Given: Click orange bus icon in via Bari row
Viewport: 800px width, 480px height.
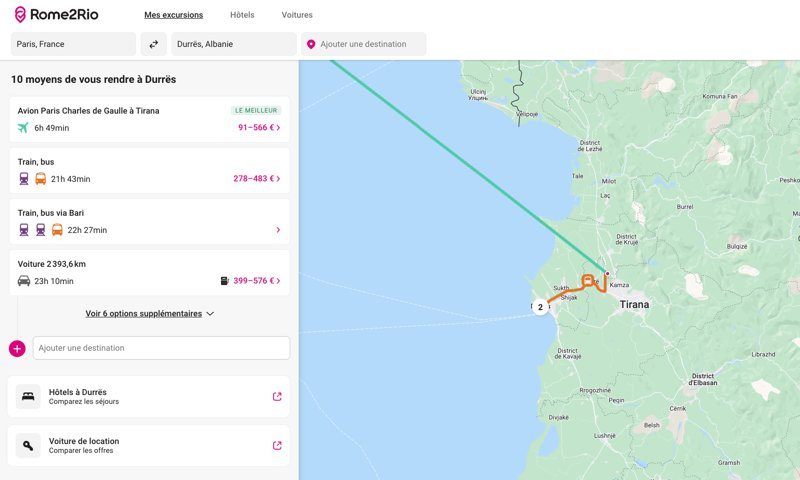Looking at the screenshot, I should (57, 230).
